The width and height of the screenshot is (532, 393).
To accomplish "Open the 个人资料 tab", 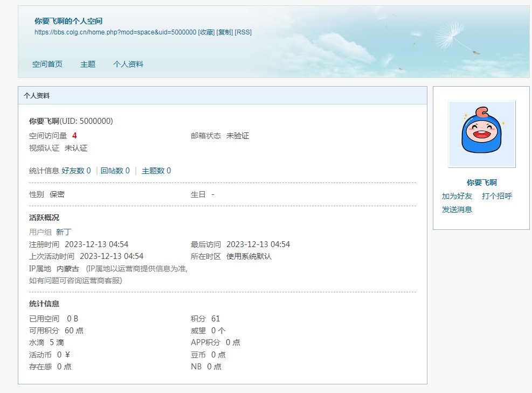I will pyautogui.click(x=128, y=64).
